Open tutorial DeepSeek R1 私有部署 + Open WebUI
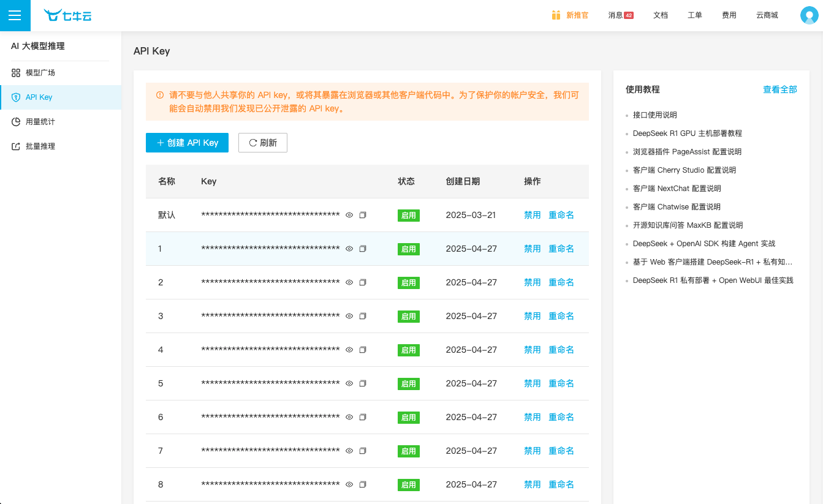Viewport: 823px width, 504px height. [713, 280]
